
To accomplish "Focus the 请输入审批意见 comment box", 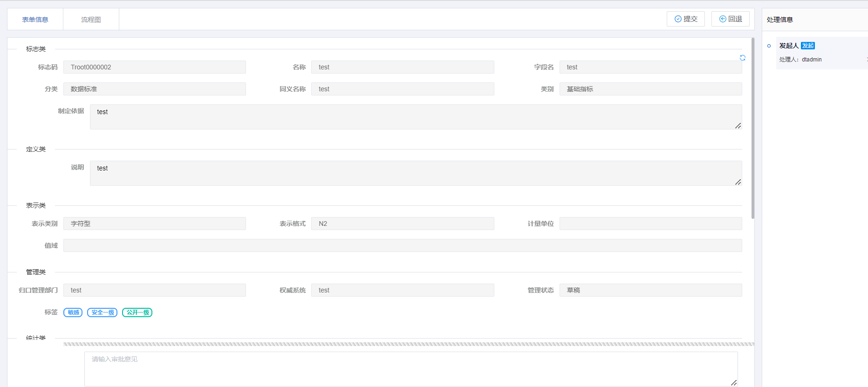I will [x=410, y=368].
